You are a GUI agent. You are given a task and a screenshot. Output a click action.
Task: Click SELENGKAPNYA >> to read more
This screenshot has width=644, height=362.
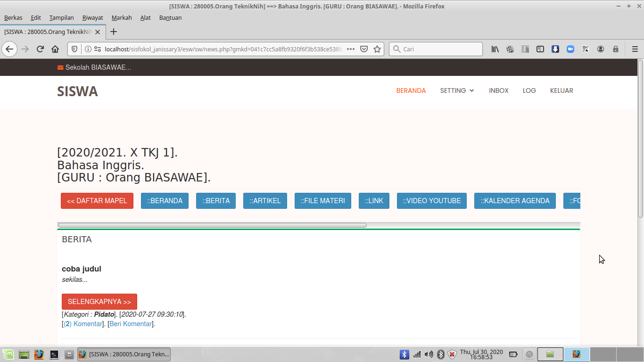99,302
